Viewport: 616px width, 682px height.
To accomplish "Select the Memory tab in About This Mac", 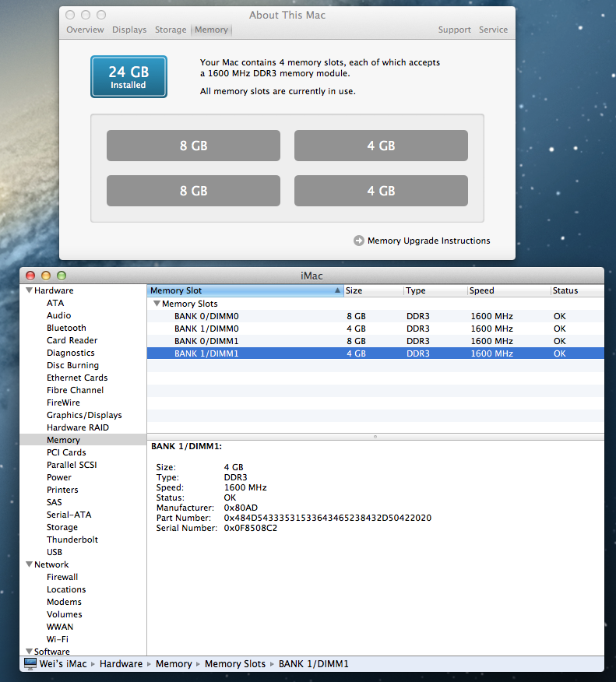I will 211,30.
